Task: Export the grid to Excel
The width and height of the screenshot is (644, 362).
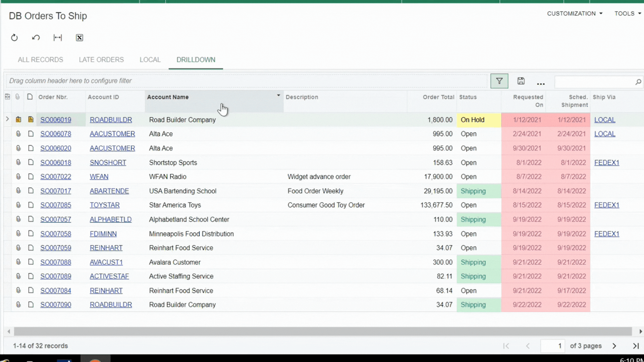Action: (79, 38)
